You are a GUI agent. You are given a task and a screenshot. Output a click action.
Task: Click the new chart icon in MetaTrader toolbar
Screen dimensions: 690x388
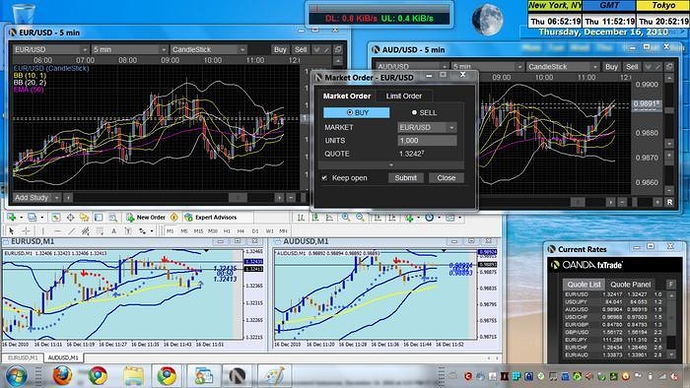11,217
